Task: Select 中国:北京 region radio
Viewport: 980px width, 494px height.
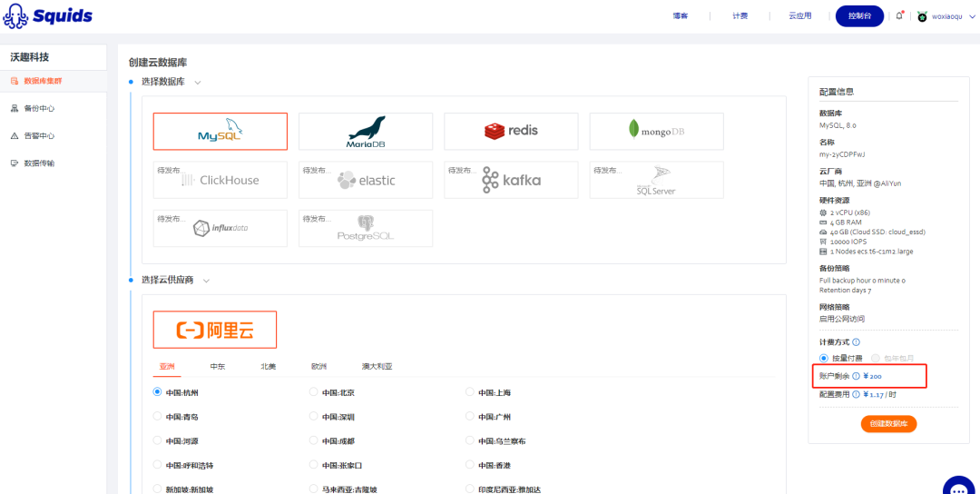Action: point(314,392)
